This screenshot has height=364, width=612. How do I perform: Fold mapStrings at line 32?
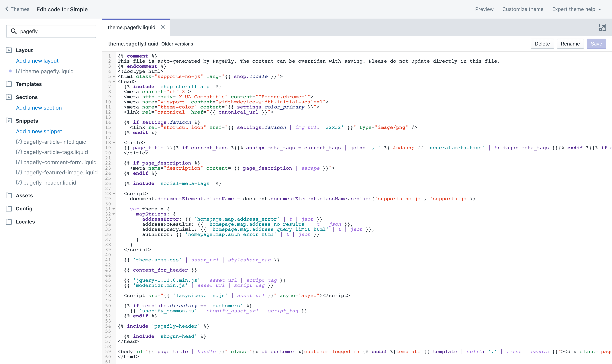click(114, 214)
